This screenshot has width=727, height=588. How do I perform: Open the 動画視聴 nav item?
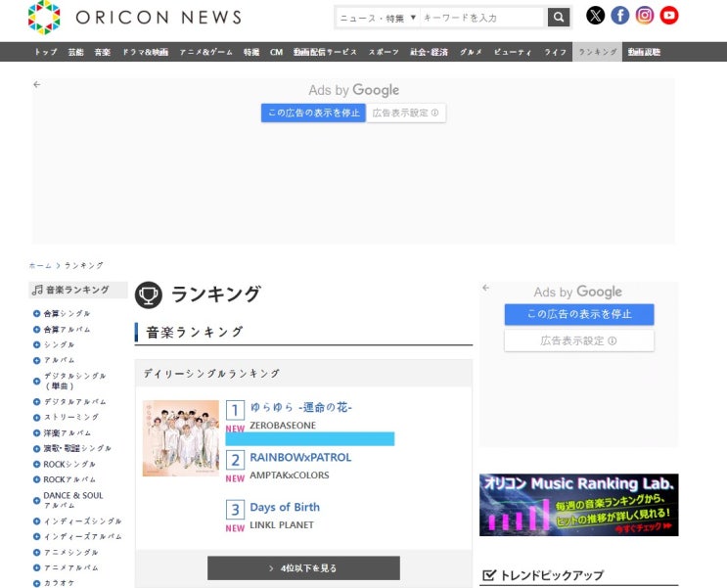pyautogui.click(x=645, y=52)
